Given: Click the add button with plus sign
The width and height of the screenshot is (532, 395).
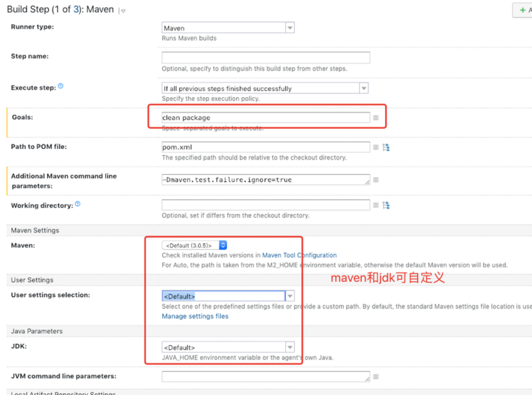Looking at the screenshot, I should click(x=523, y=10).
